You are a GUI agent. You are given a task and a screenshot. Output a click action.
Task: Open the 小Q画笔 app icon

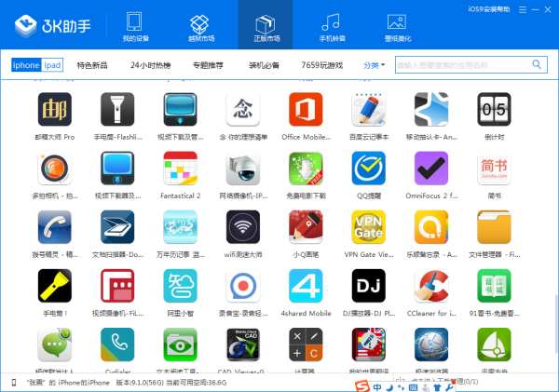tap(306, 226)
